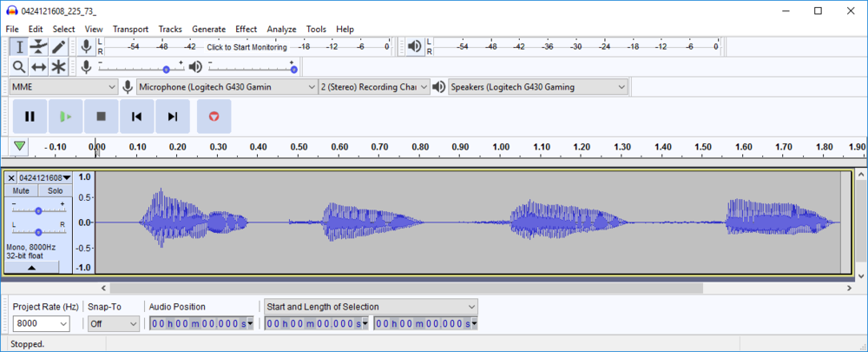Select the Selection (I-beam) tool
Image resolution: width=868 pixels, height=352 pixels.
point(19,47)
